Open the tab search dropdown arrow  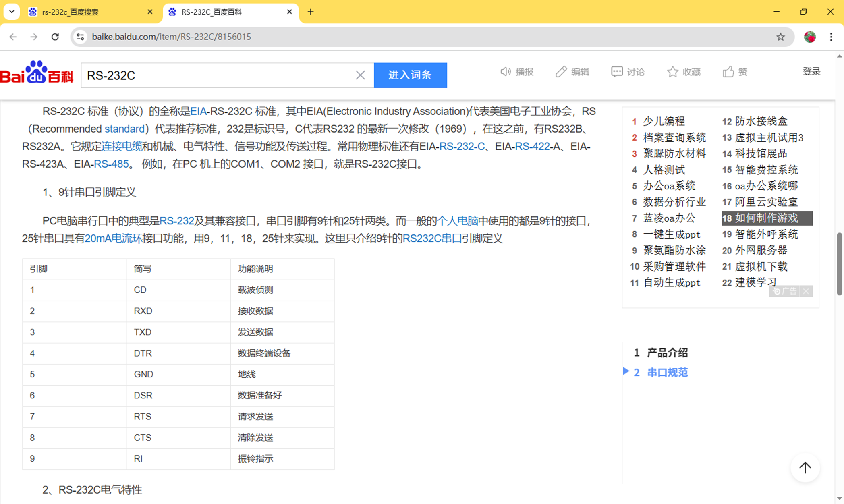point(12,12)
